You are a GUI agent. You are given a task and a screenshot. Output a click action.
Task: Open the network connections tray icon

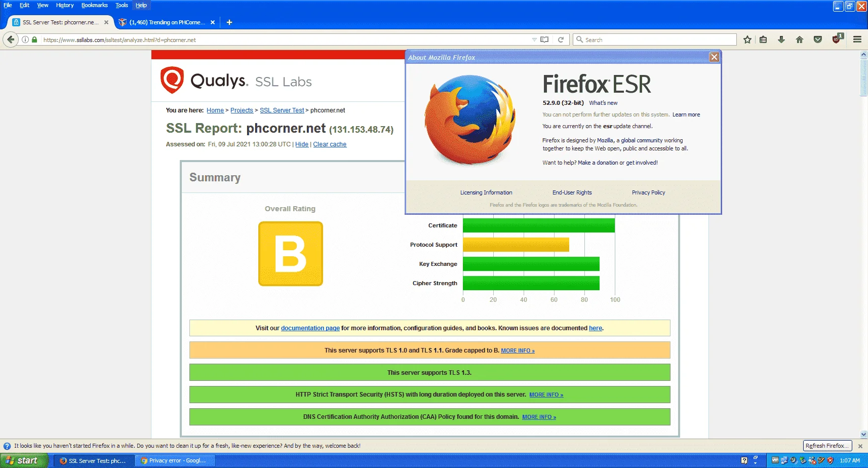pos(784,460)
